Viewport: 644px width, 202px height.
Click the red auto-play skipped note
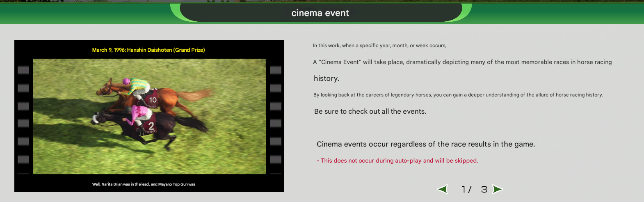(x=397, y=161)
